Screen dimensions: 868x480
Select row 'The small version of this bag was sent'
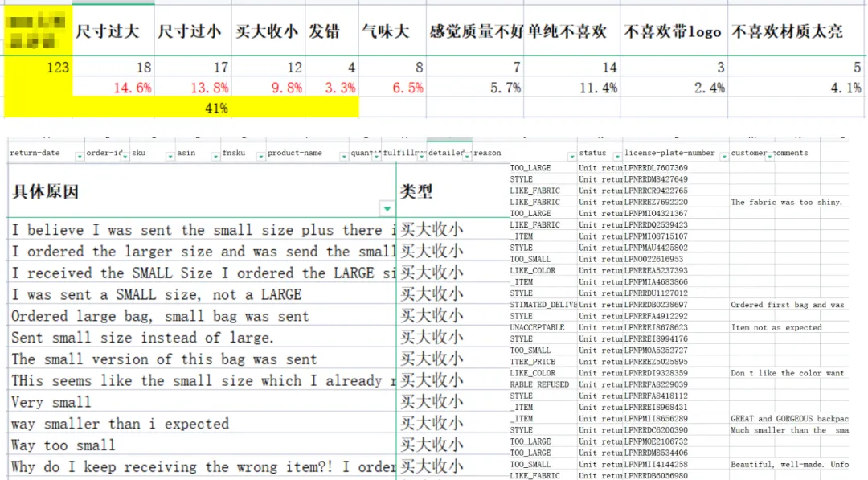[x=202, y=359]
